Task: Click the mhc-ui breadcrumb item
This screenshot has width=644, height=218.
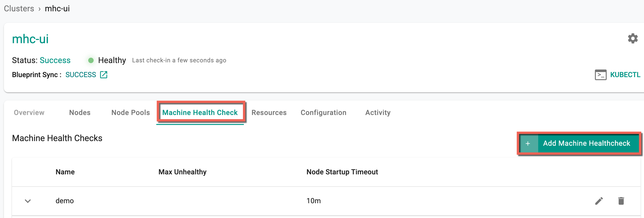Action: 57,9
